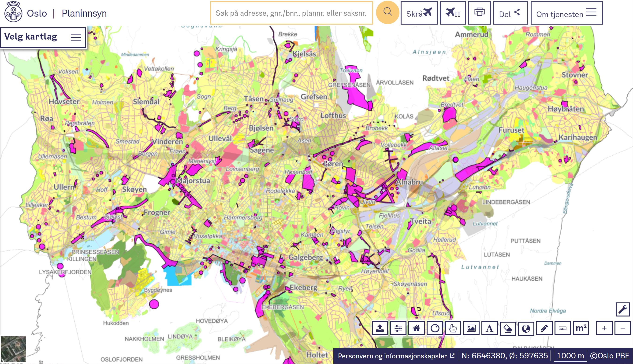This screenshot has width=633, height=364.
Task: Select the circle draw tool
Action: tap(435, 328)
